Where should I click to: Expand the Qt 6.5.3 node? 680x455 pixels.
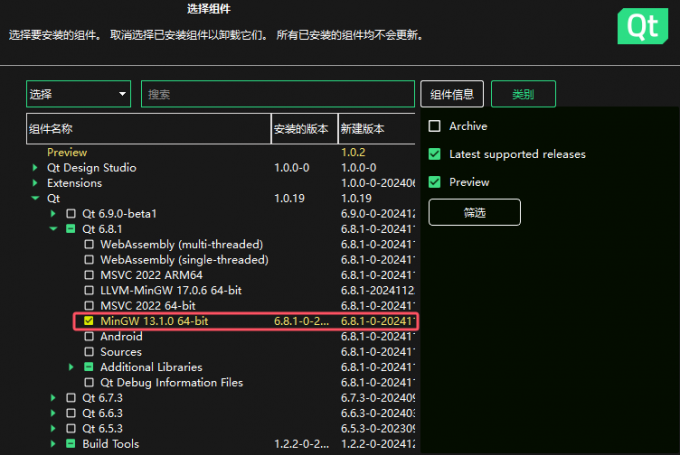coord(53,428)
